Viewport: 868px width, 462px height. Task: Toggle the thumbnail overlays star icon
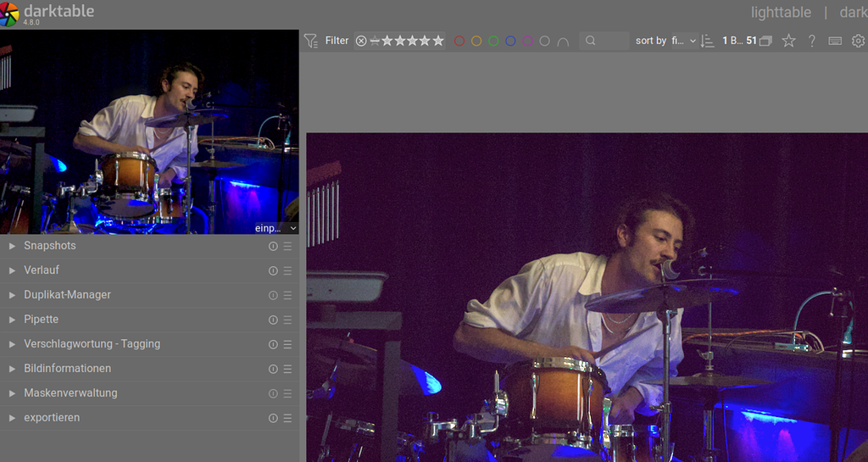pyautogui.click(x=788, y=41)
